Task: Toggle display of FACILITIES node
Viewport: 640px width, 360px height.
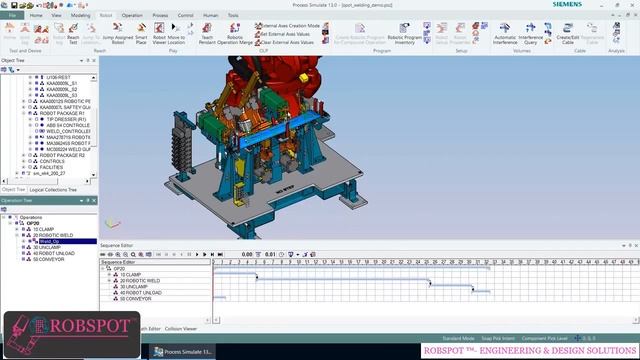Action: tap(30, 167)
